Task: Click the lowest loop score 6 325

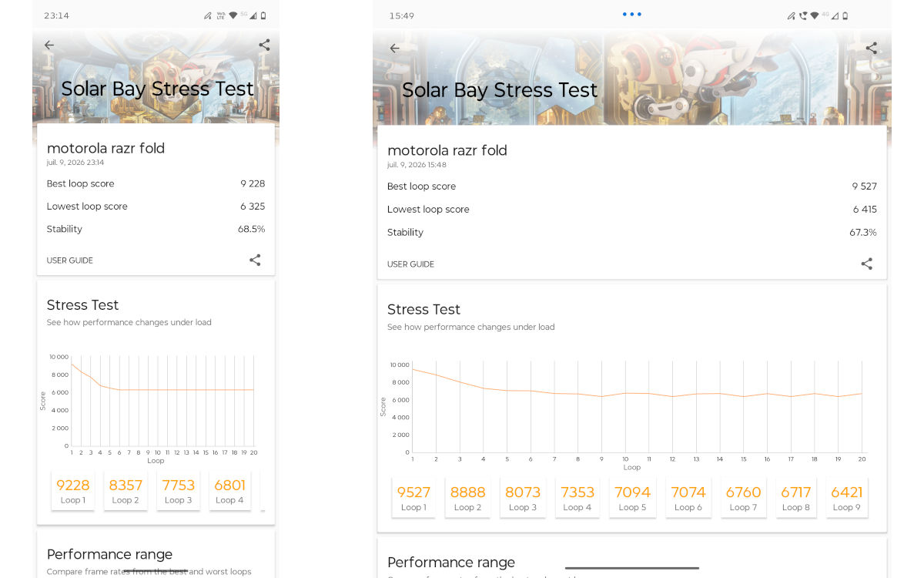Action: coord(253,206)
